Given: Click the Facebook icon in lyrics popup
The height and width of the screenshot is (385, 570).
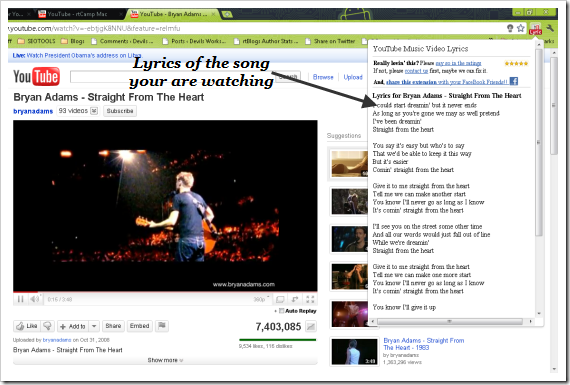Looking at the screenshot, I should point(514,81).
